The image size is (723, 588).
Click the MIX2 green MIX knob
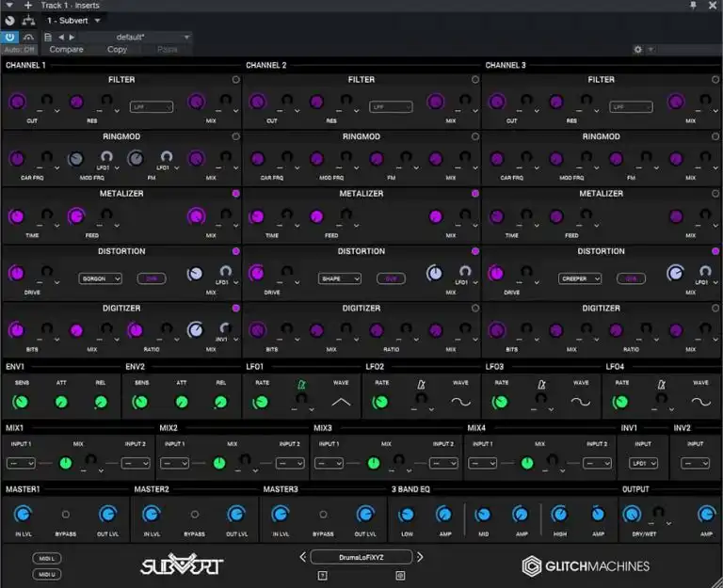click(219, 463)
